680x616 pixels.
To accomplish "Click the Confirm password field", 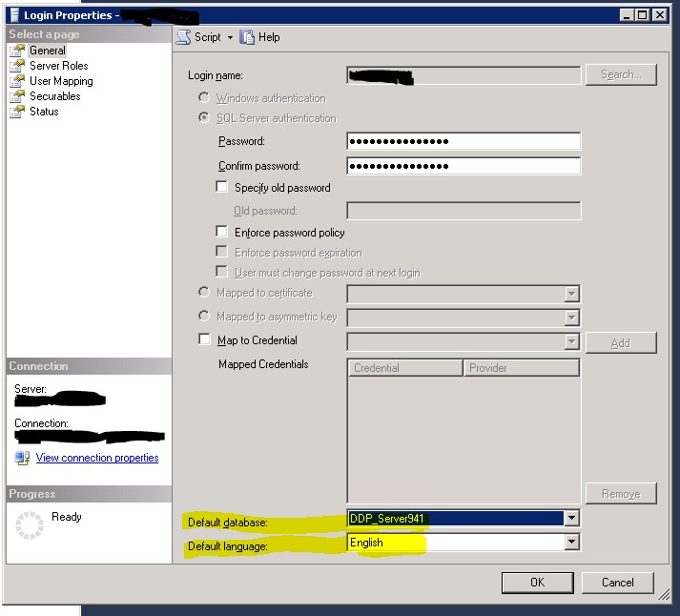I will point(464,166).
